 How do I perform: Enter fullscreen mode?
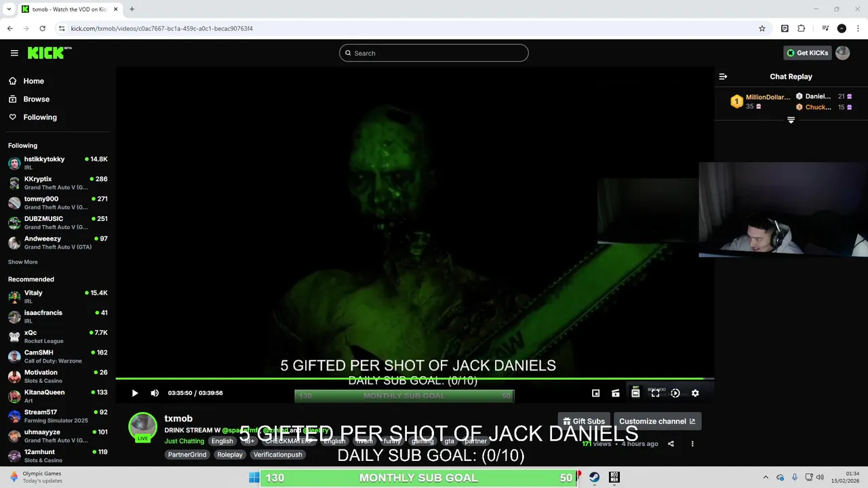pos(655,393)
